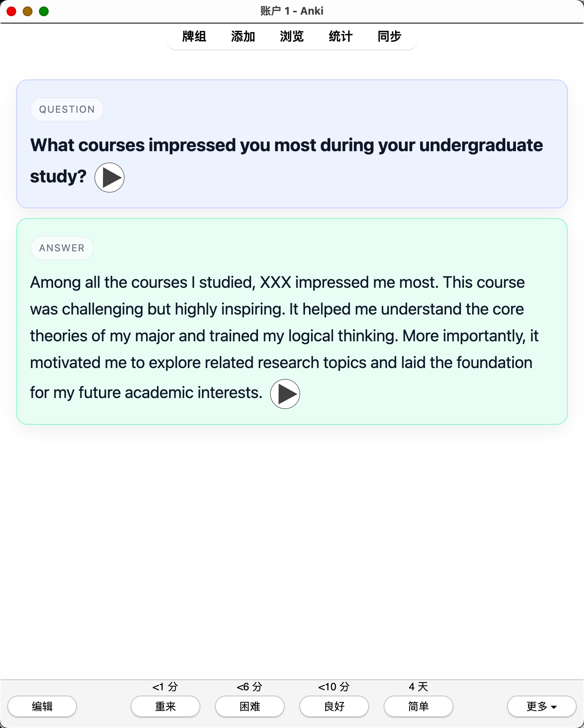Minimize the Anki window

tap(28, 11)
